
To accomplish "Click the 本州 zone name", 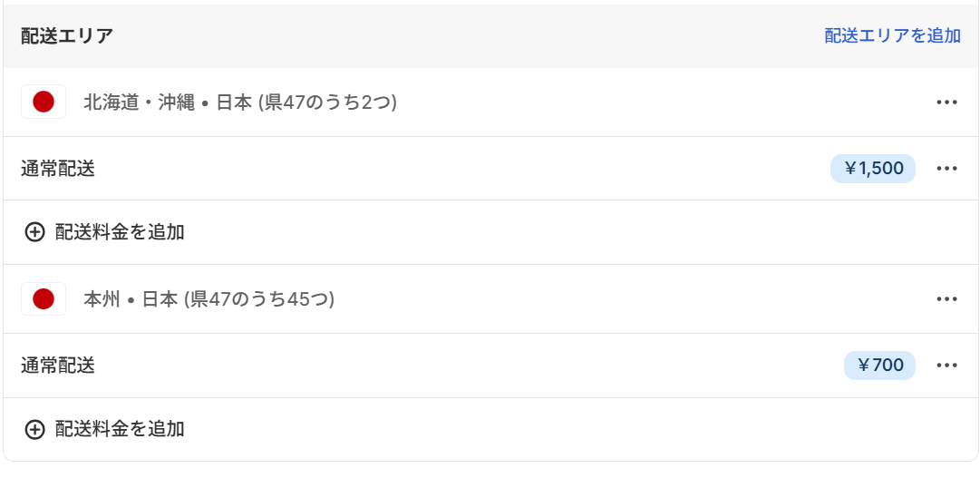I will pos(102,299).
